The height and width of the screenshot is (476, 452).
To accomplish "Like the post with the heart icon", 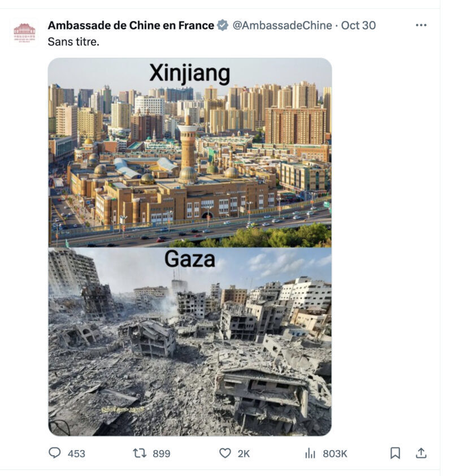I will click(x=225, y=453).
